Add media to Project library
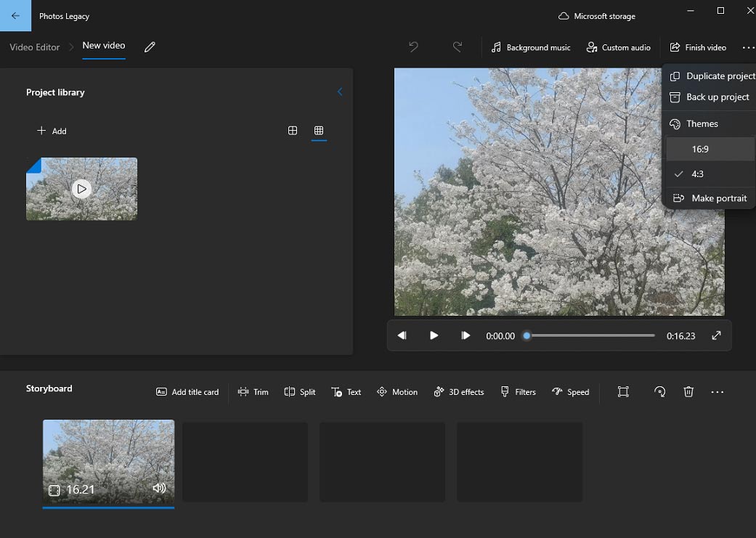Screen dimensions: 756x538 pos(52,131)
